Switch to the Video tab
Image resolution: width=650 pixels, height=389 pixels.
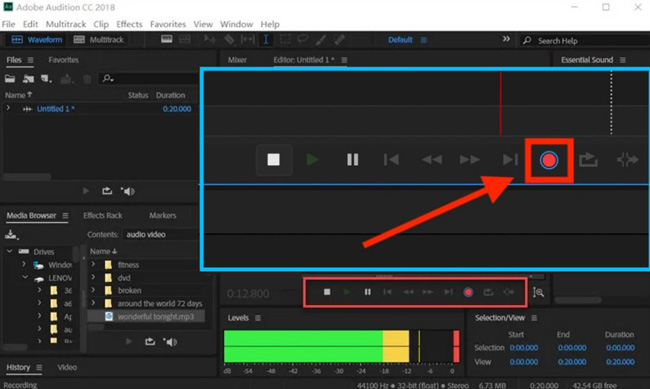[67, 367]
